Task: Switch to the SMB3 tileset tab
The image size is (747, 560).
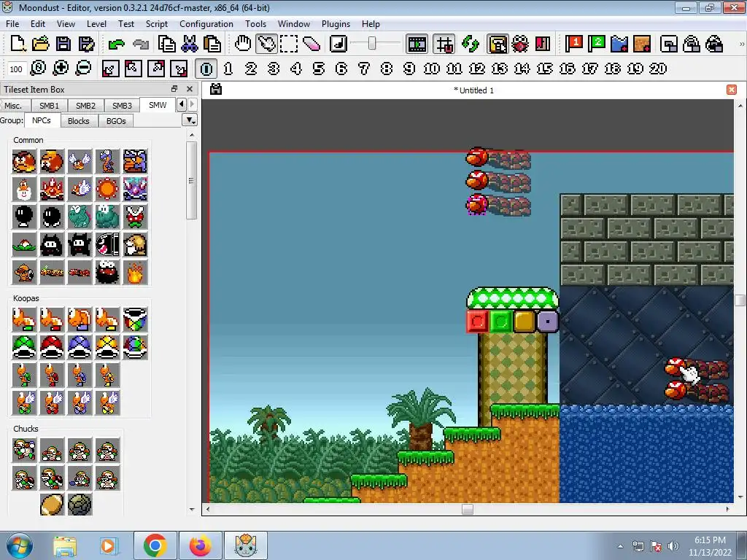Action: (122, 105)
